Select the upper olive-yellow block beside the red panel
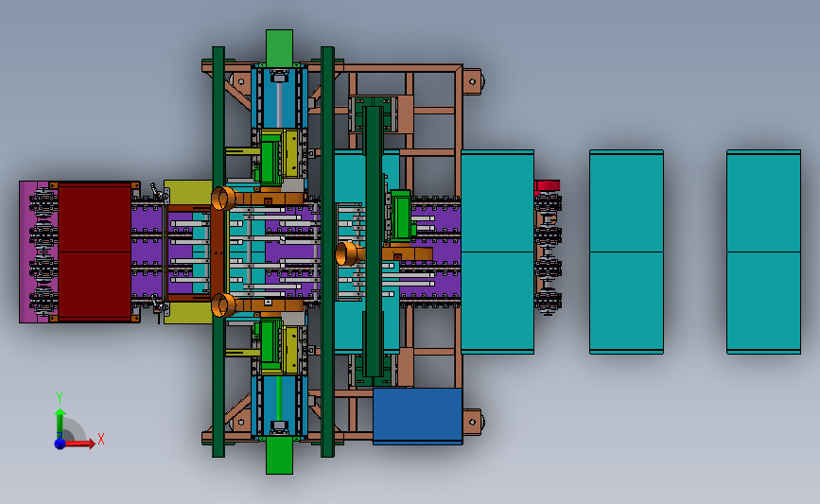This screenshot has width=820, height=504. click(188, 192)
